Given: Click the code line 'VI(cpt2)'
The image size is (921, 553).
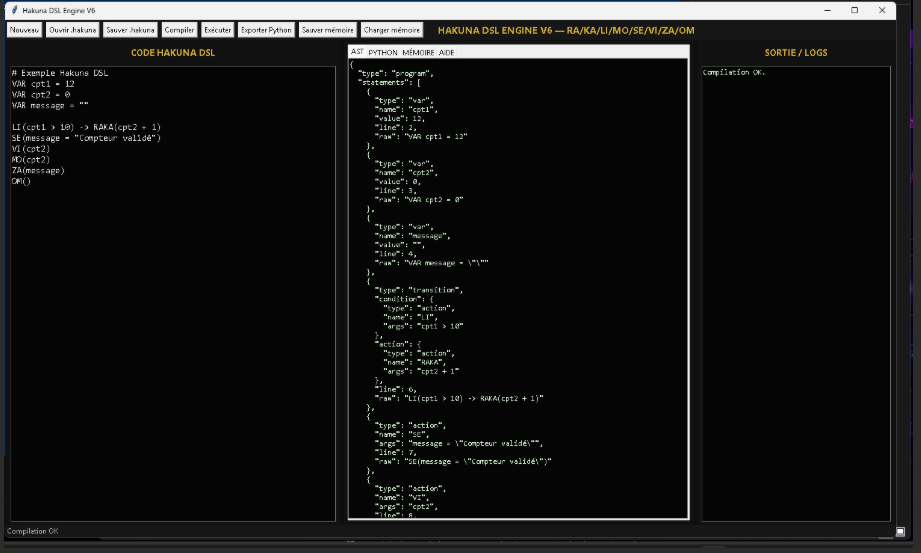Looking at the screenshot, I should (31, 149).
